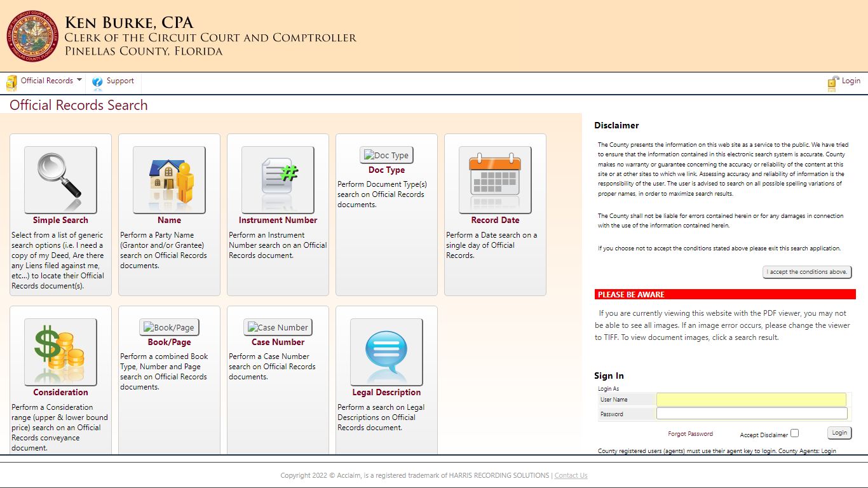Tick the Accept Disclaimer checkbox

point(794,433)
